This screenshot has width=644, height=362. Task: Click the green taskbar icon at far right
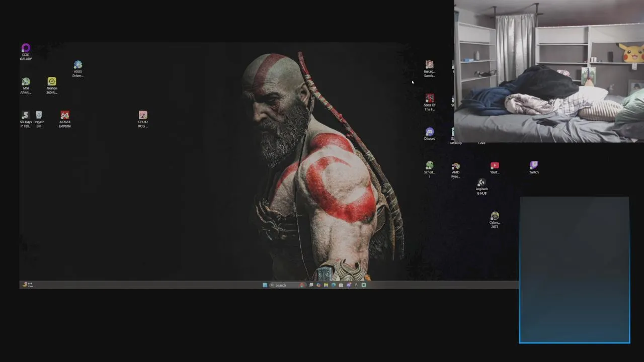pyautogui.click(x=364, y=285)
